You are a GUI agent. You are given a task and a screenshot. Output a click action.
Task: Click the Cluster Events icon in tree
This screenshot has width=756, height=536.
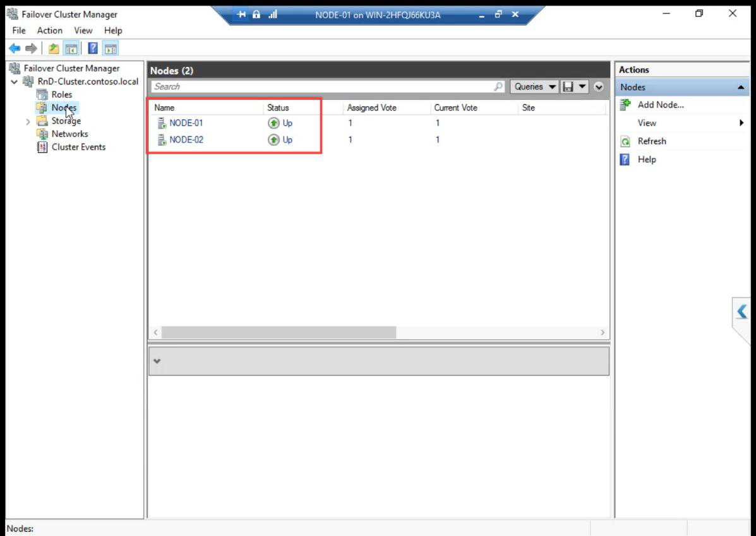[x=42, y=147]
